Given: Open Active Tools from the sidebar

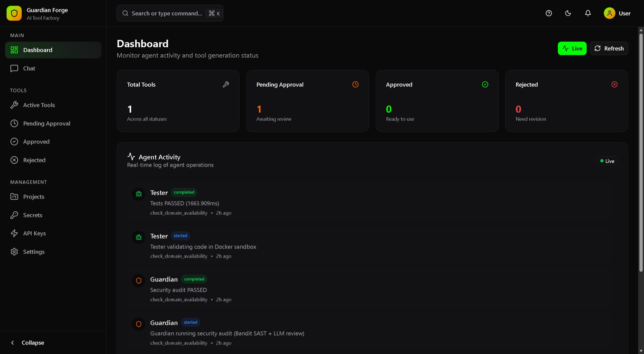Looking at the screenshot, I should pyautogui.click(x=39, y=105).
